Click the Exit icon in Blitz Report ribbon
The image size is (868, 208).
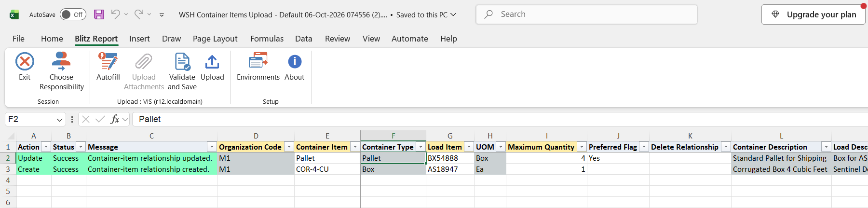[x=25, y=62]
